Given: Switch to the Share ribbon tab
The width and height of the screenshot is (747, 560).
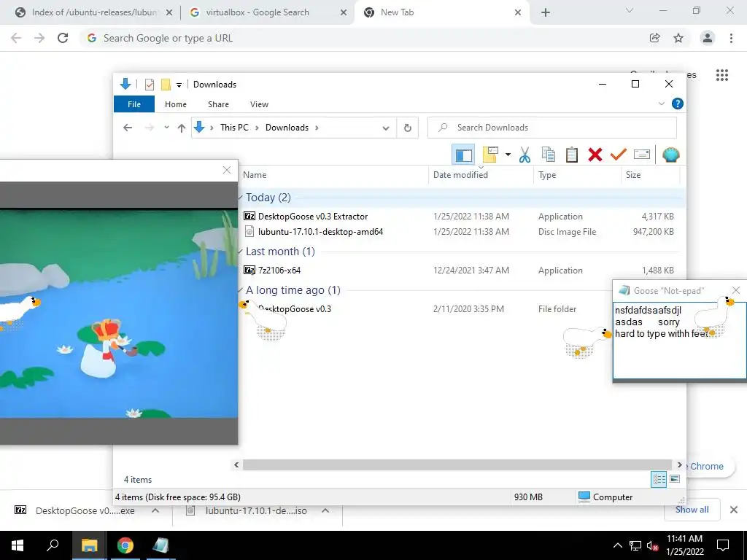Looking at the screenshot, I should pyautogui.click(x=218, y=104).
